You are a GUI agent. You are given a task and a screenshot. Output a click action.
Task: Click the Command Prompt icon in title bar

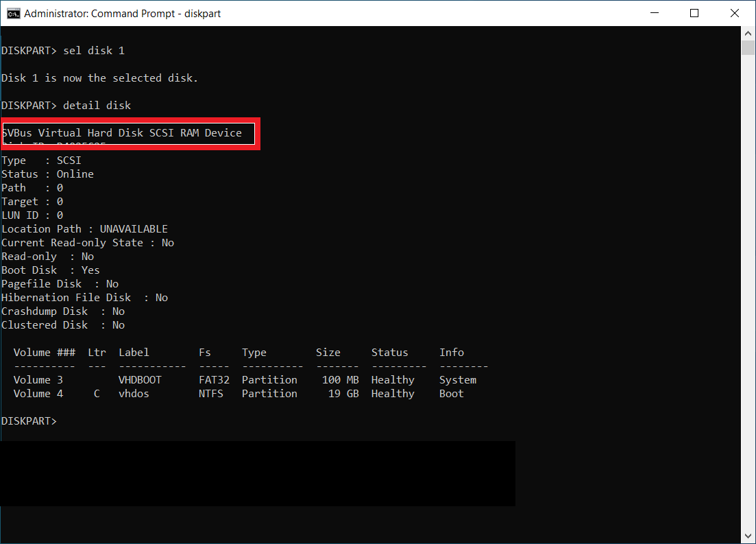pyautogui.click(x=14, y=14)
